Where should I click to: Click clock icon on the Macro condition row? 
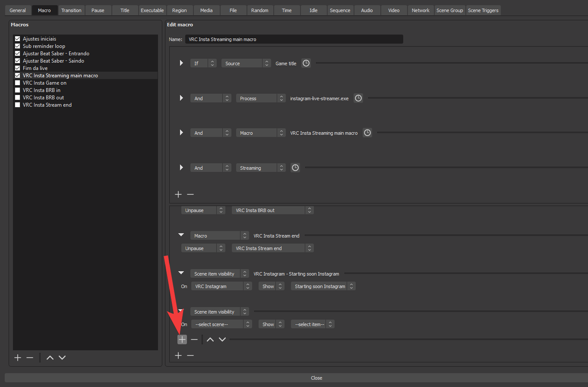coord(367,133)
